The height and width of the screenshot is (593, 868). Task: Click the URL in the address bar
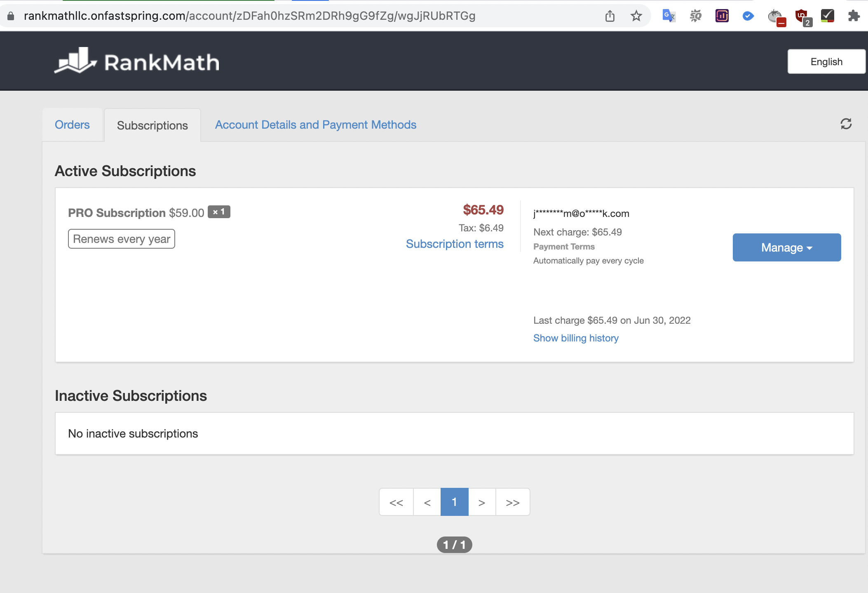[249, 16]
